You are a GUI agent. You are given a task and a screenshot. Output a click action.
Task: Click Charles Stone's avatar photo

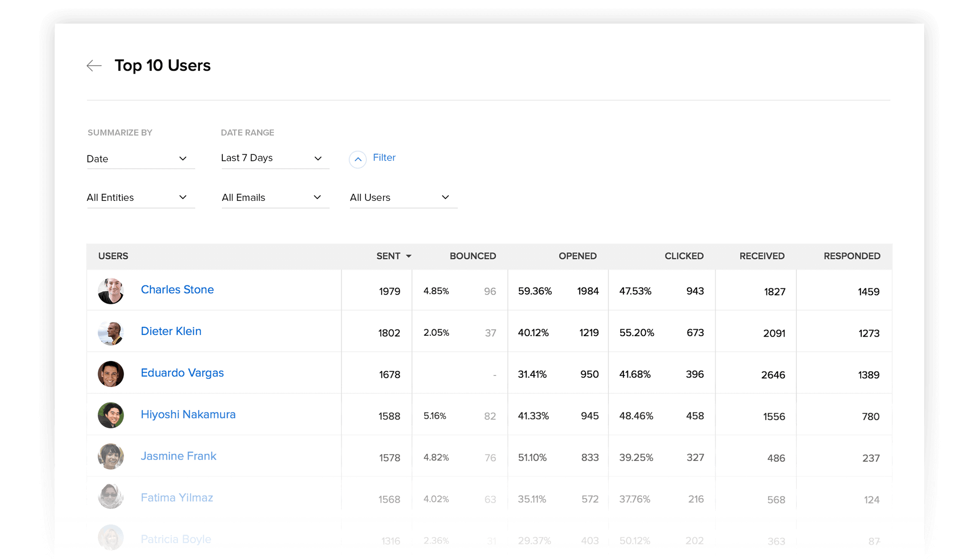click(111, 291)
